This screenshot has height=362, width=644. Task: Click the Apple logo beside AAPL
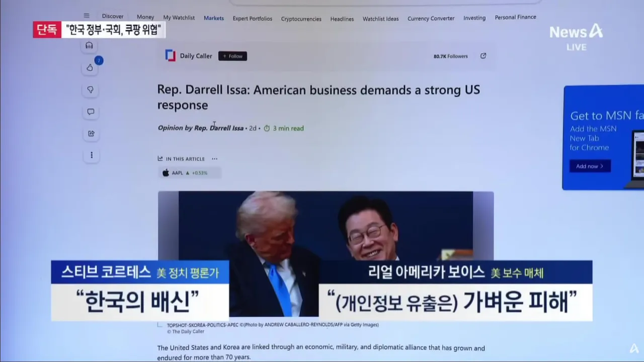[166, 172]
